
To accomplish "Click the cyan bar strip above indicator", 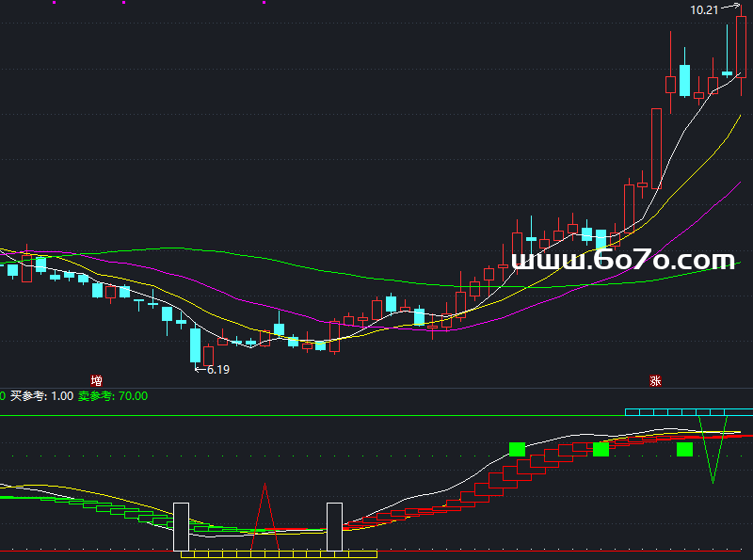I will (687, 411).
